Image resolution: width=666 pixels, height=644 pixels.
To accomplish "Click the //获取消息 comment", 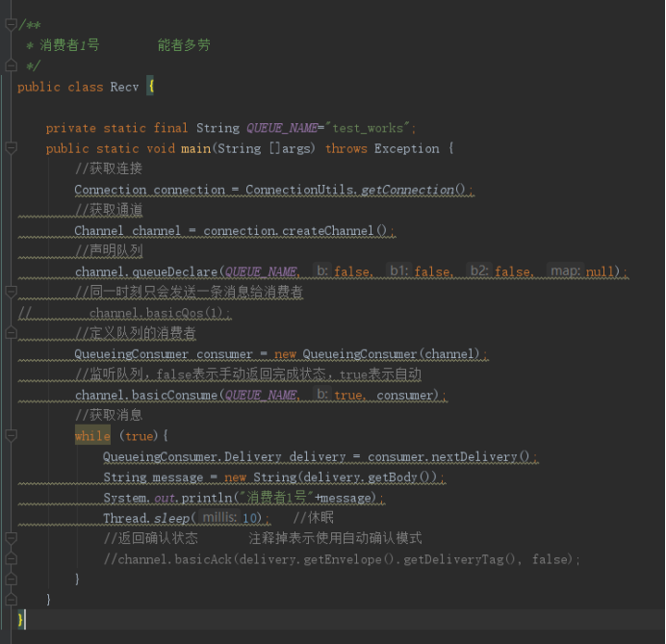I will coord(109,415).
